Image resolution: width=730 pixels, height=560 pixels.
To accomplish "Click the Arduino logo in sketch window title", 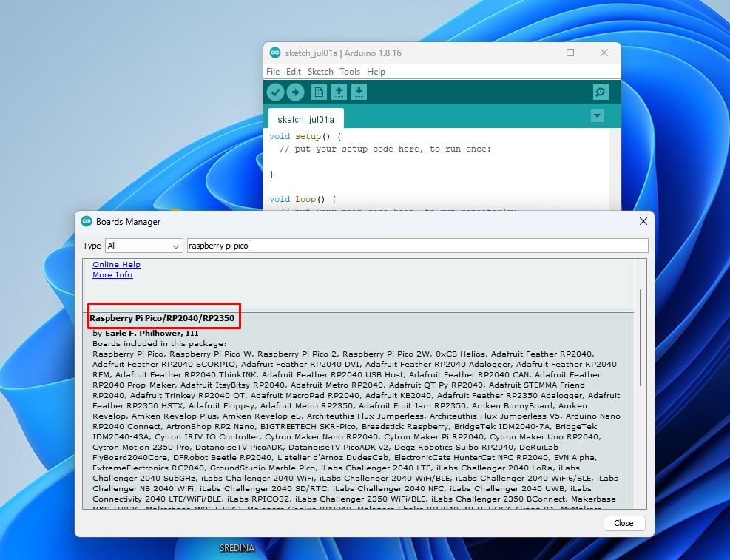I will [x=275, y=53].
